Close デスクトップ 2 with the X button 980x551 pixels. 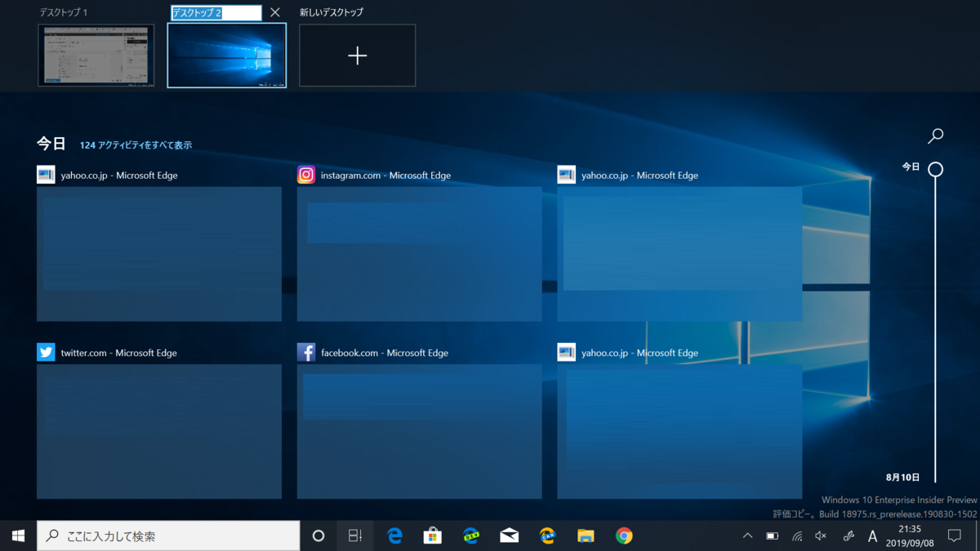(x=274, y=12)
